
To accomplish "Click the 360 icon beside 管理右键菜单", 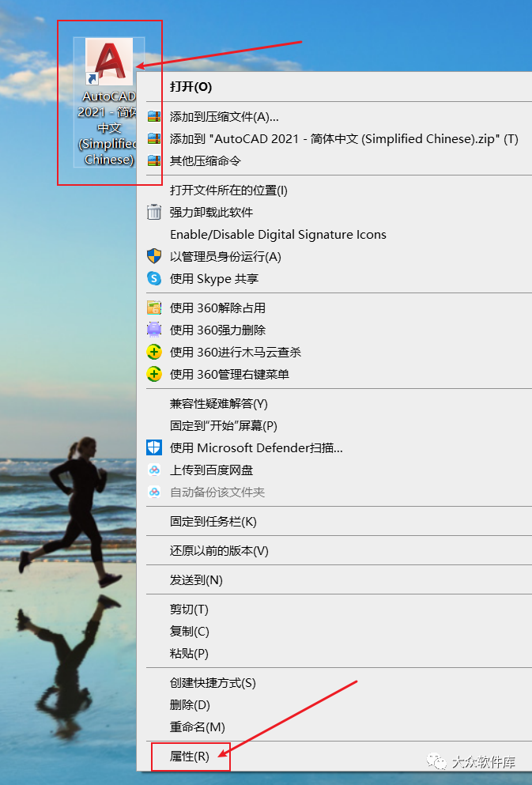I will pos(154,374).
